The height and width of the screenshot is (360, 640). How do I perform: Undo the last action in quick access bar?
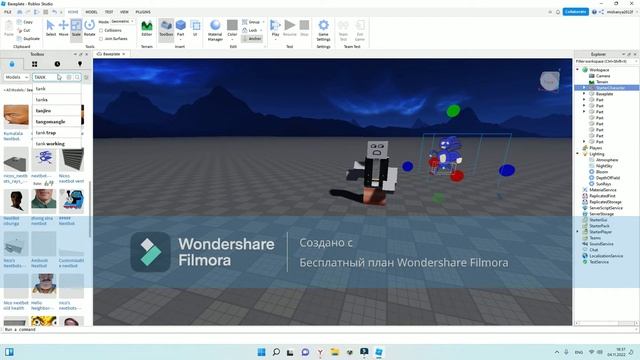[x=54, y=12]
